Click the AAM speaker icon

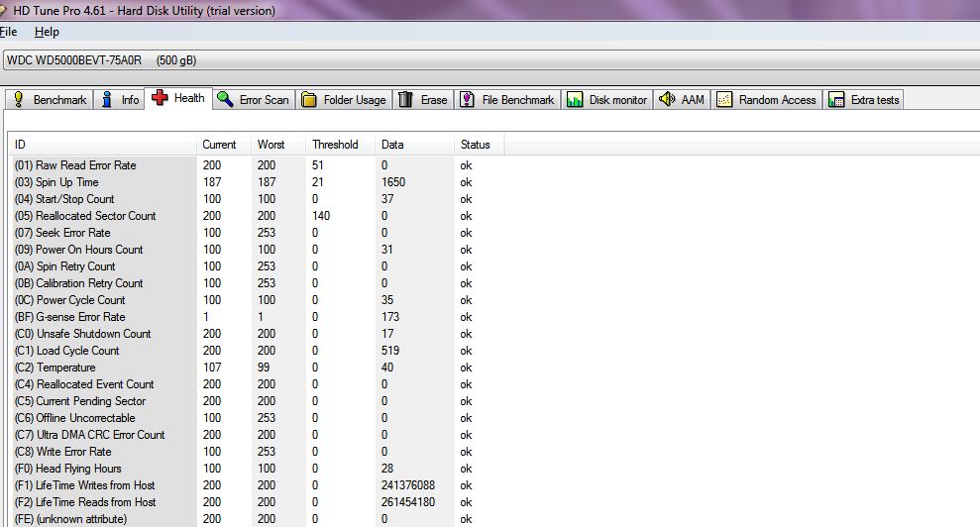[667, 100]
